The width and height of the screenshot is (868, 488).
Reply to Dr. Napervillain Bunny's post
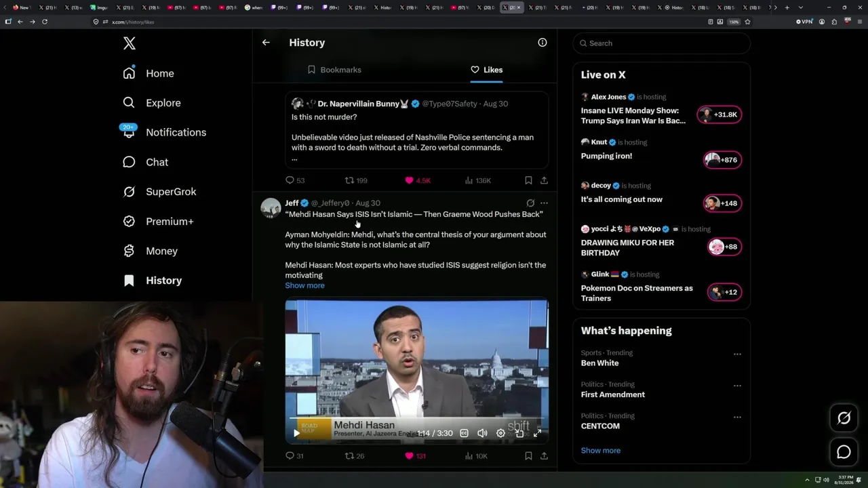295,180
